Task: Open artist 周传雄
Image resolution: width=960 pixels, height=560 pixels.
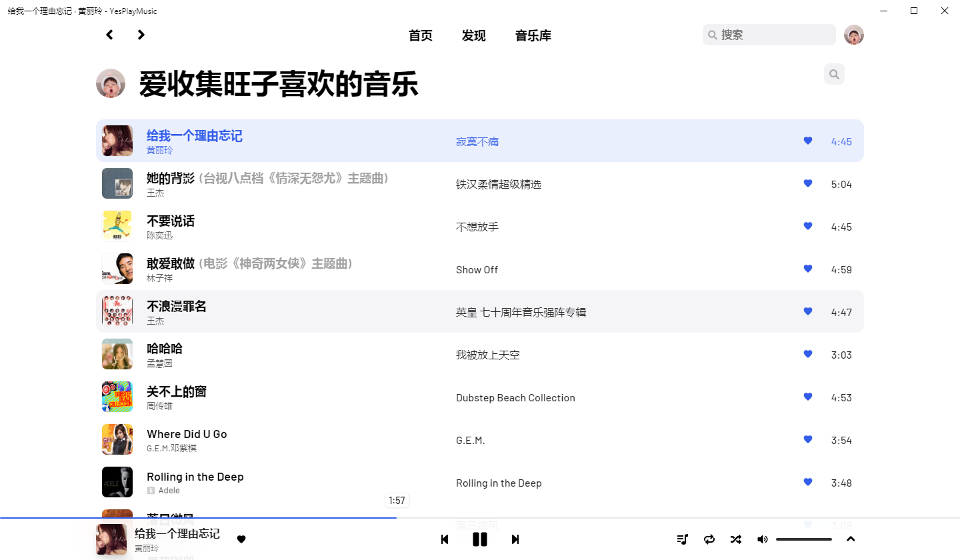Action: pyautogui.click(x=159, y=407)
